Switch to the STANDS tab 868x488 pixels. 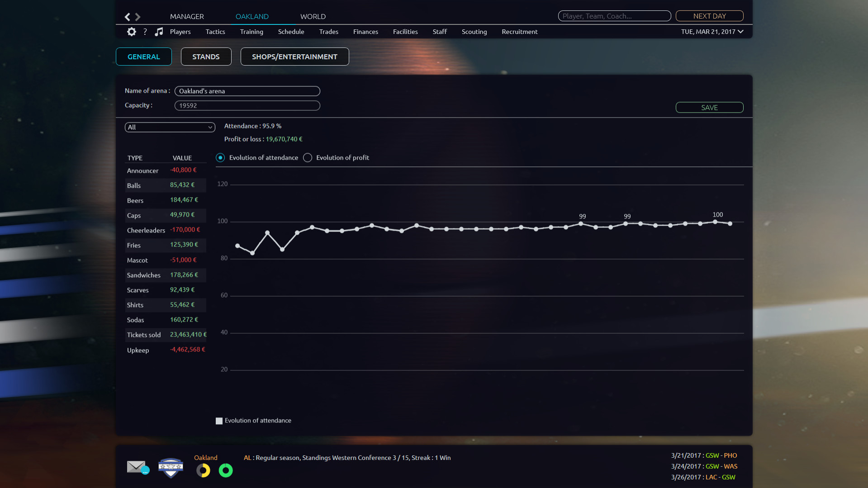click(x=206, y=57)
